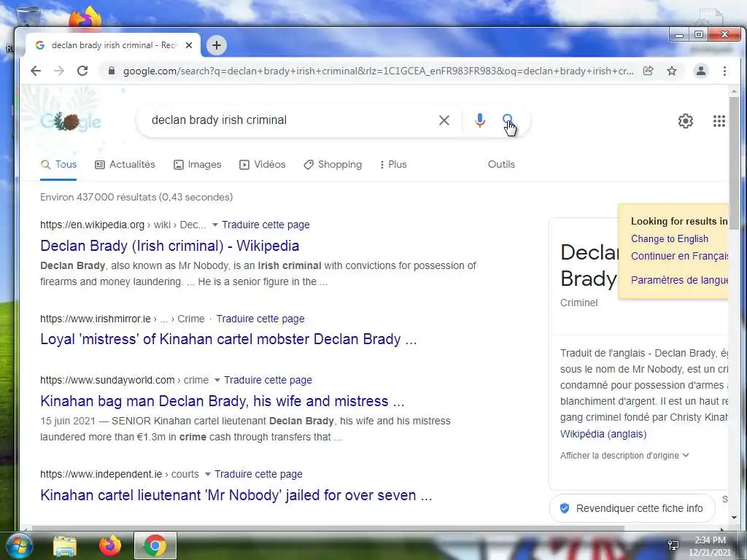
Task: Open the Outils search tools
Action: (x=501, y=164)
